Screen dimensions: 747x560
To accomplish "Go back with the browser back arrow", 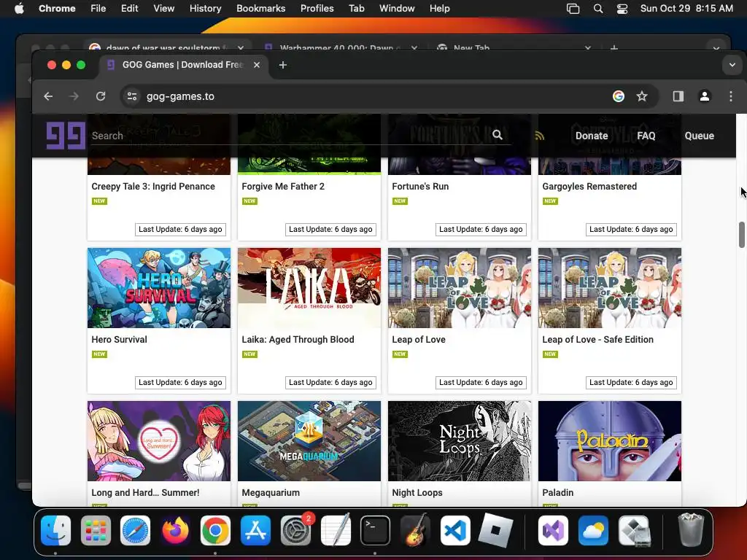I will click(x=48, y=96).
